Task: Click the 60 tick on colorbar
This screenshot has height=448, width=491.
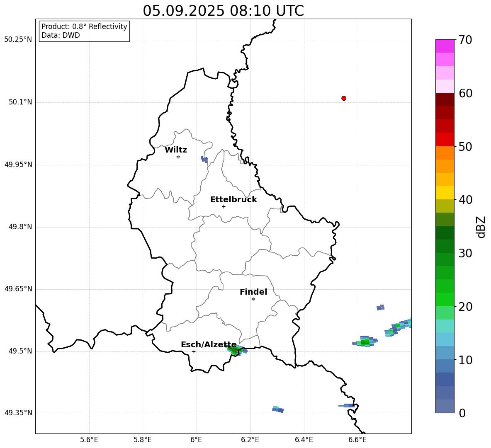Action: (465, 93)
